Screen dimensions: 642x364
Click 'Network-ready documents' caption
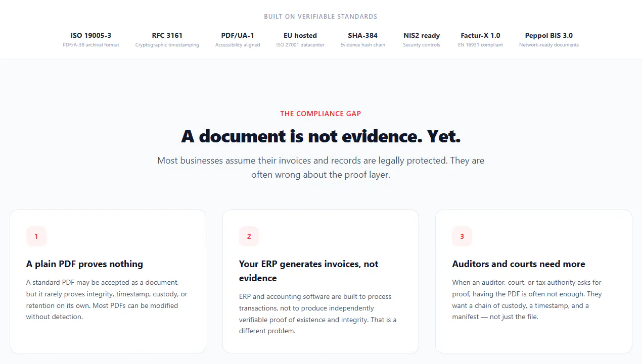(x=549, y=45)
